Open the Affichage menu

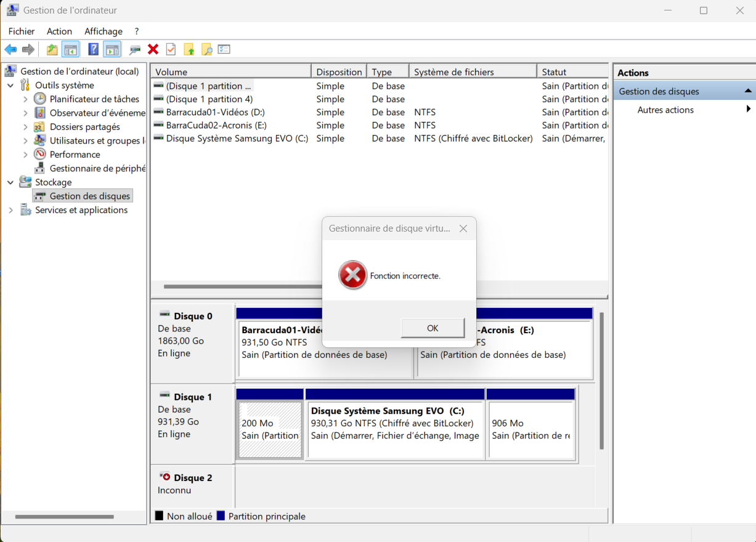[x=104, y=31]
